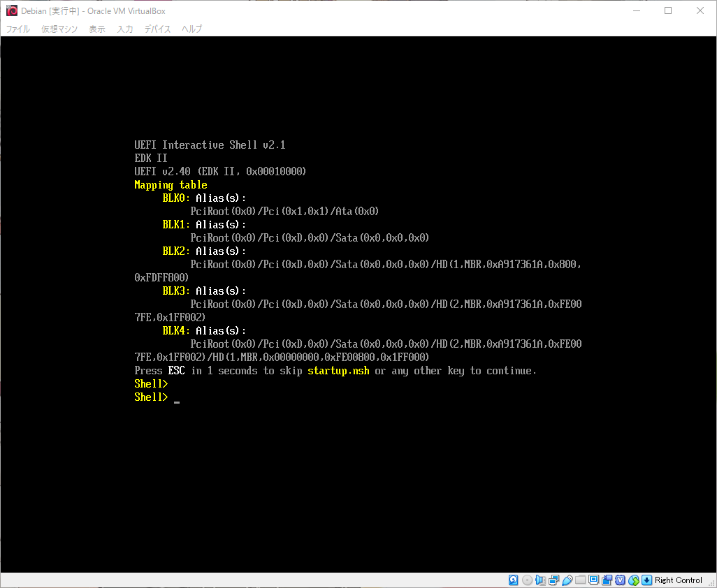Viewport: 717px width, 588px height.
Task: Open the 表示 menu
Action: point(97,29)
